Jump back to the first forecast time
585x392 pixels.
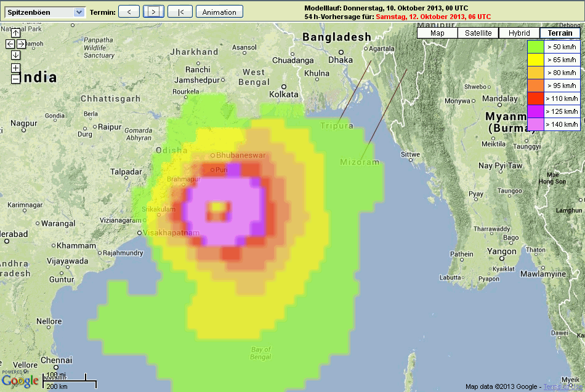[180, 12]
